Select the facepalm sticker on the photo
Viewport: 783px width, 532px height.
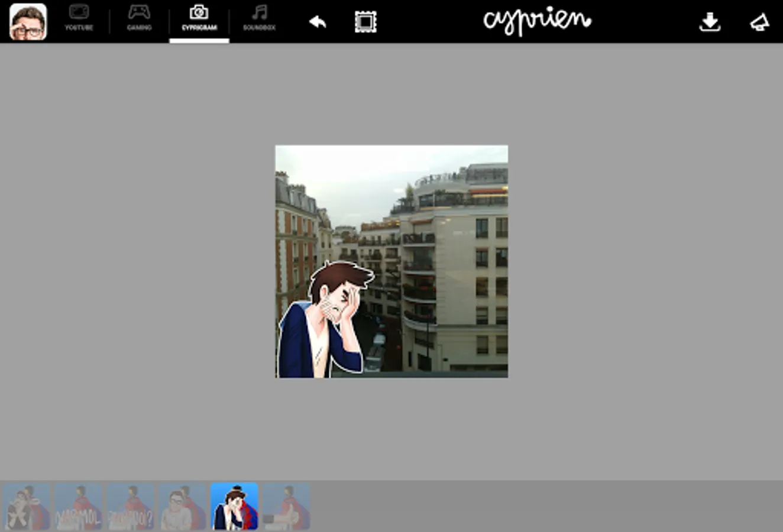[325, 320]
